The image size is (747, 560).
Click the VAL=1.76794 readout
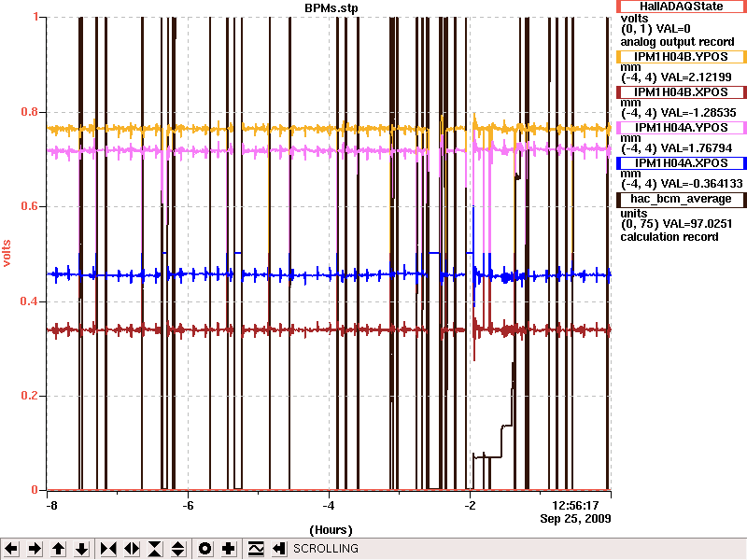click(696, 148)
